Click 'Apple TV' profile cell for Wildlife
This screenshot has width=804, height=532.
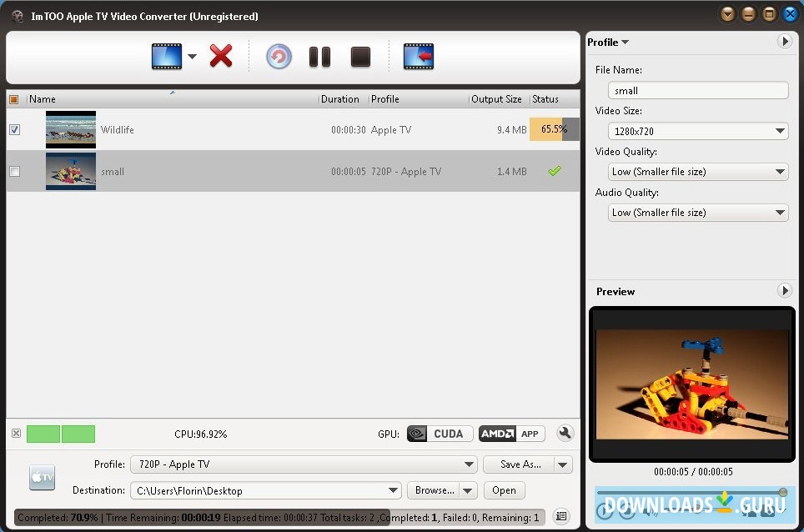coord(390,130)
